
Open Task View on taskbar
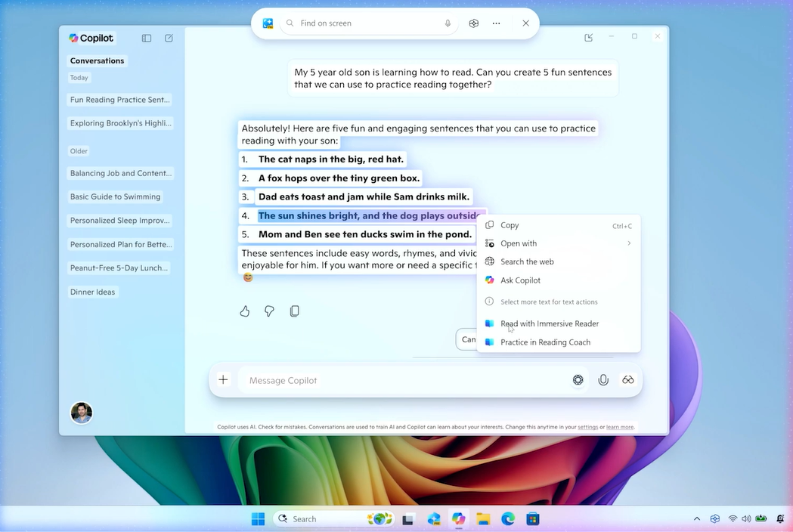point(408,519)
